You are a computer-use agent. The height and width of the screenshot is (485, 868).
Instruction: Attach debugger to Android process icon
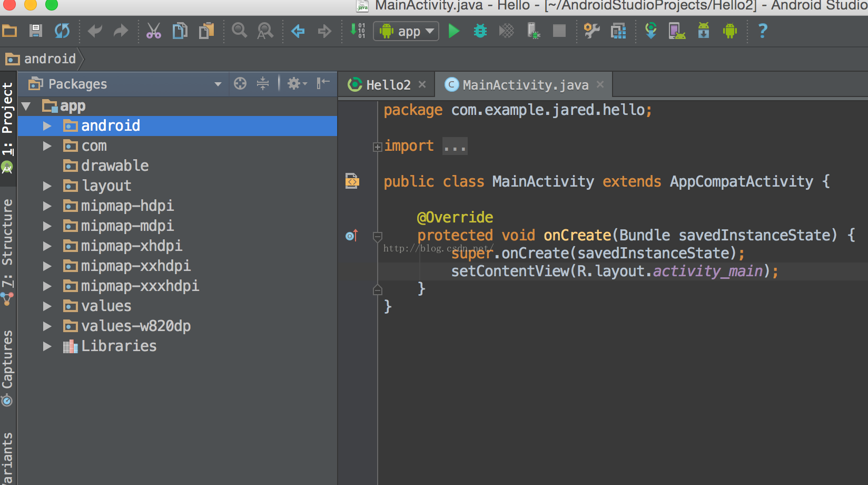pos(534,31)
